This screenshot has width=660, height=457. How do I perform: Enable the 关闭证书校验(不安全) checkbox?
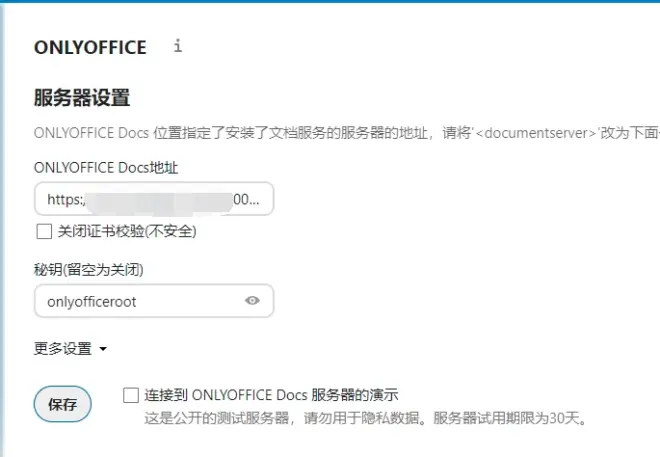[x=44, y=231]
